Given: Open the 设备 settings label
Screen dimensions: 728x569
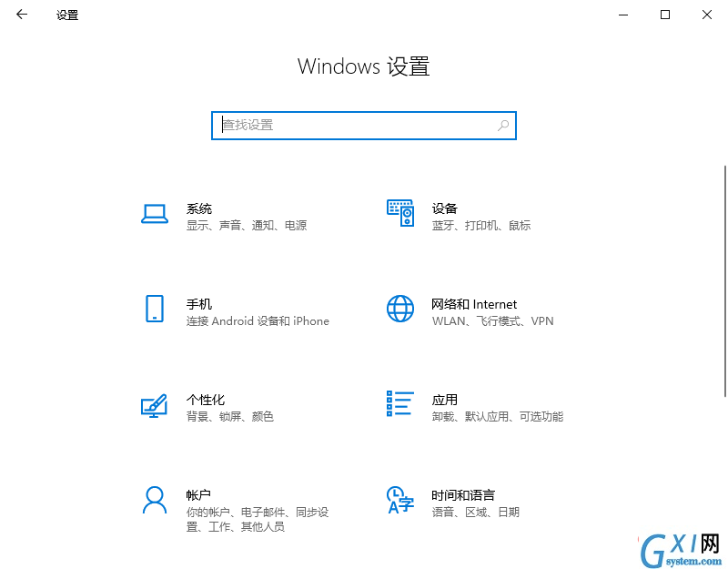Looking at the screenshot, I should point(445,208).
